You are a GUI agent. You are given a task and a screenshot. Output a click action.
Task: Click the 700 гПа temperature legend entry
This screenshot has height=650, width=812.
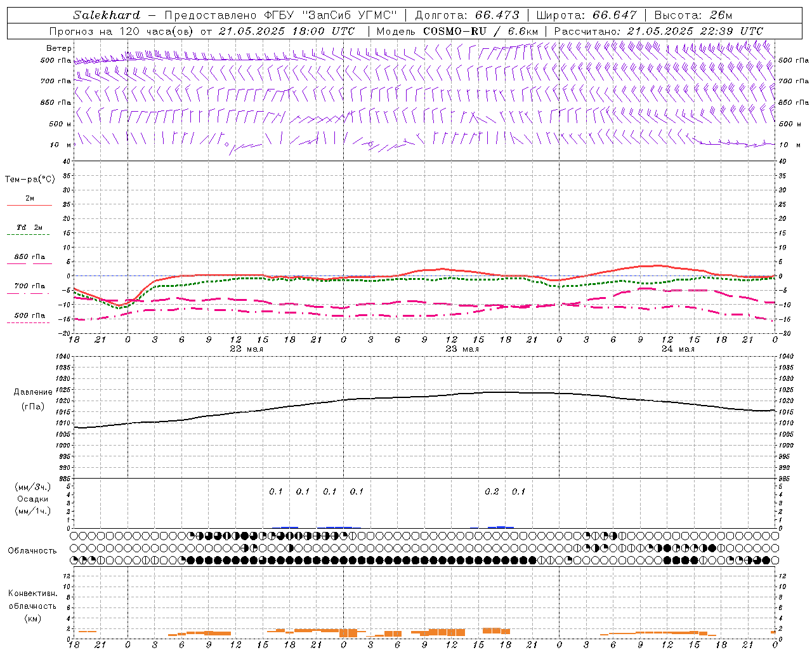[x=30, y=288]
